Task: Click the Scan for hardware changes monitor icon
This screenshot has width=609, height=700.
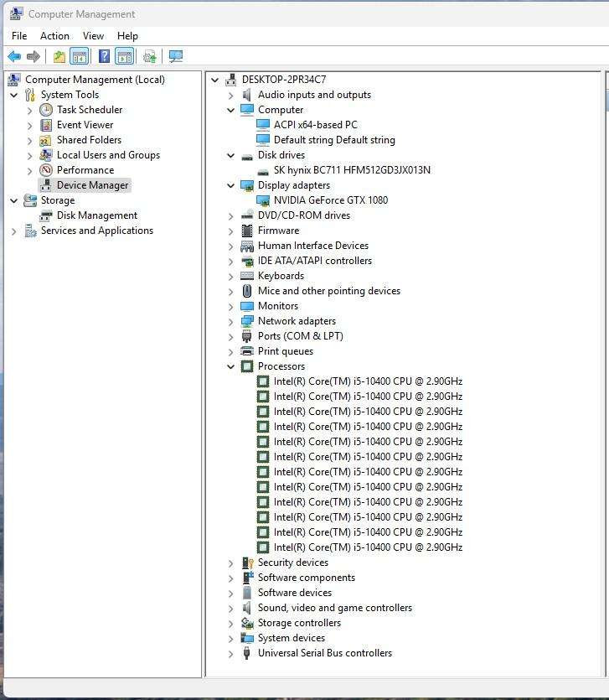Action: pyautogui.click(x=175, y=56)
